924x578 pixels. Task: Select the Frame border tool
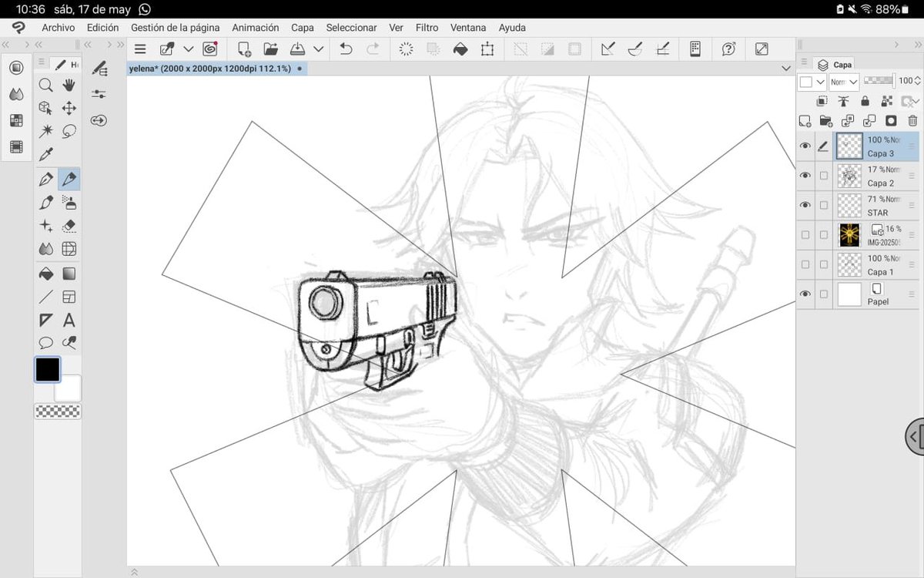point(69,297)
